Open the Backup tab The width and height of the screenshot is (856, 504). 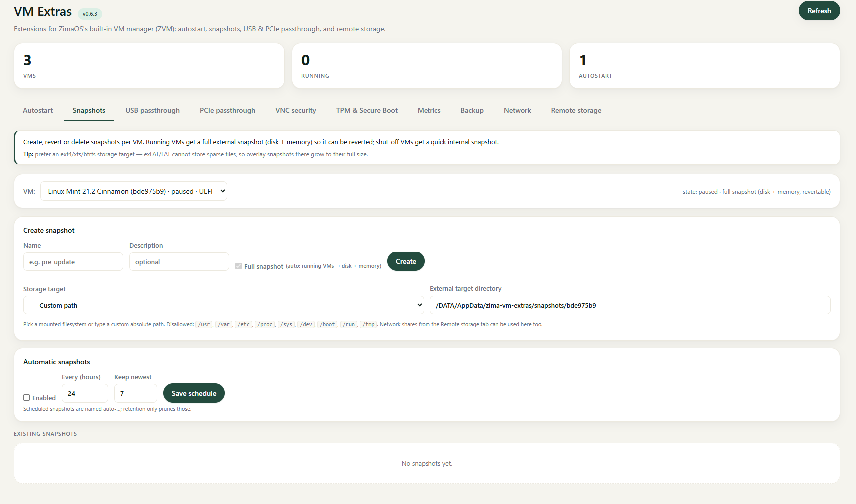click(x=472, y=110)
